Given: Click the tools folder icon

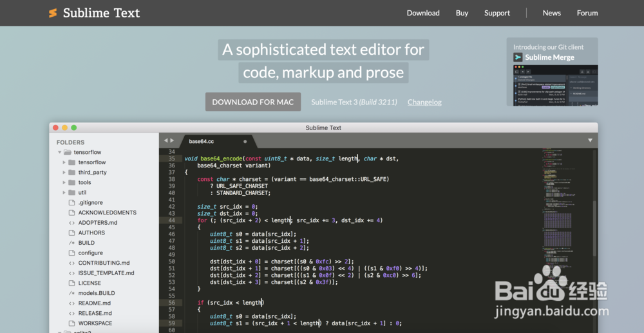Looking at the screenshot, I should tap(71, 182).
